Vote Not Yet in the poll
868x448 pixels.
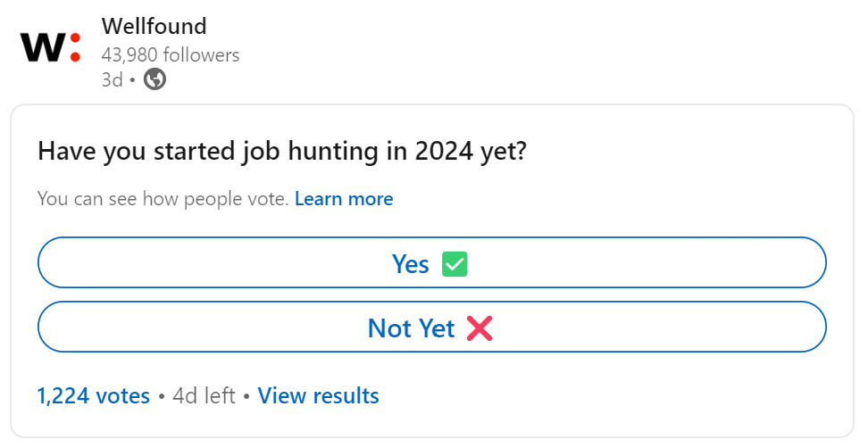(432, 327)
